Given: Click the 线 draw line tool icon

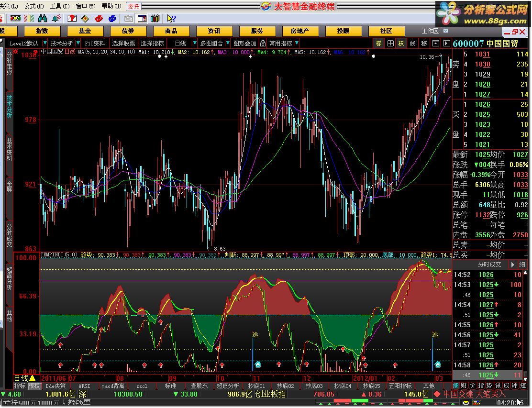Looking at the screenshot, I should pyautogui.click(x=413, y=44).
